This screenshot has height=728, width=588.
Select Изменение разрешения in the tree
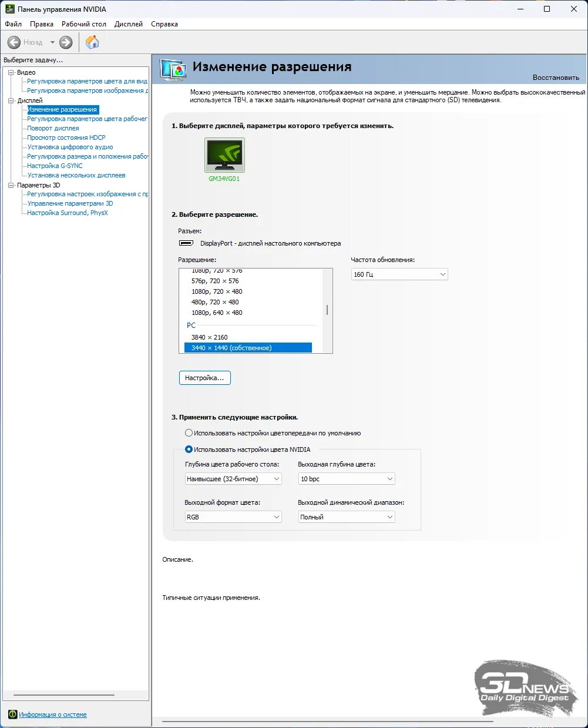(x=62, y=109)
